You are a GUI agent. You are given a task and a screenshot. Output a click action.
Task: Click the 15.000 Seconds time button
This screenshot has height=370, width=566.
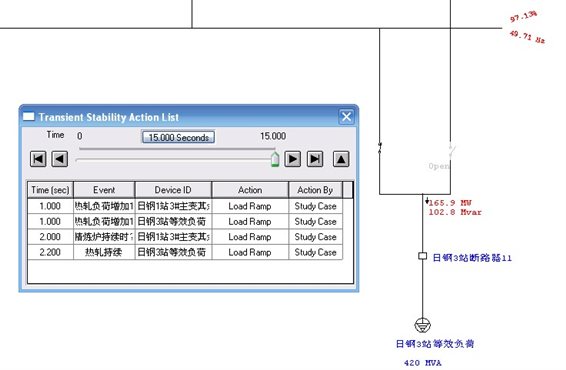pyautogui.click(x=179, y=137)
